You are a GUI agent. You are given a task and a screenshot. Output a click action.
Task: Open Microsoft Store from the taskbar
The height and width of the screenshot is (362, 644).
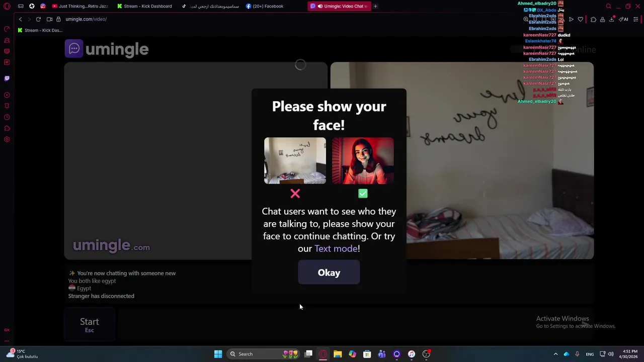367,354
